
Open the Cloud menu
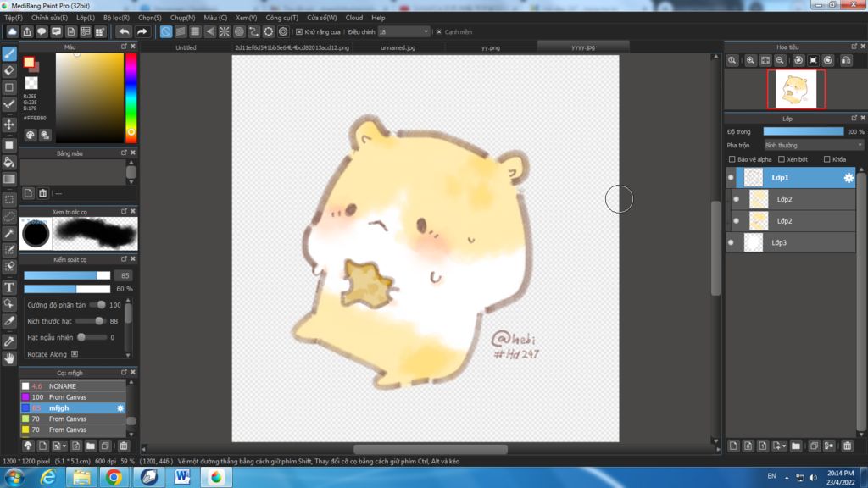click(x=354, y=18)
